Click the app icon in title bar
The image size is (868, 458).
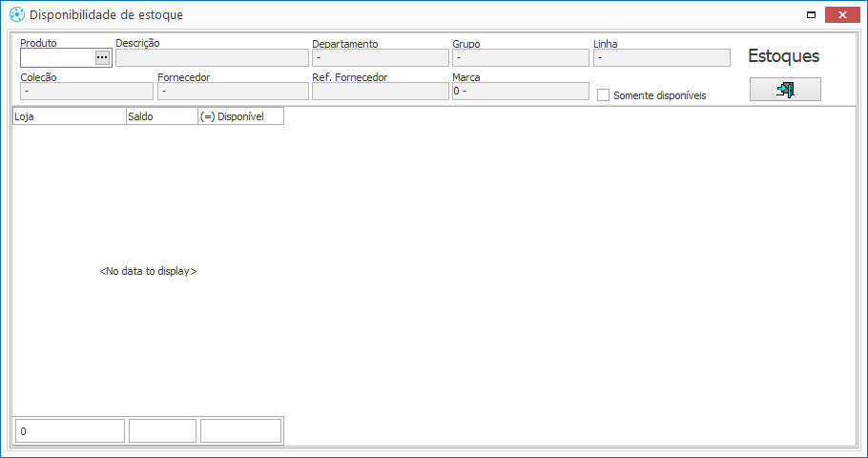click(x=17, y=15)
